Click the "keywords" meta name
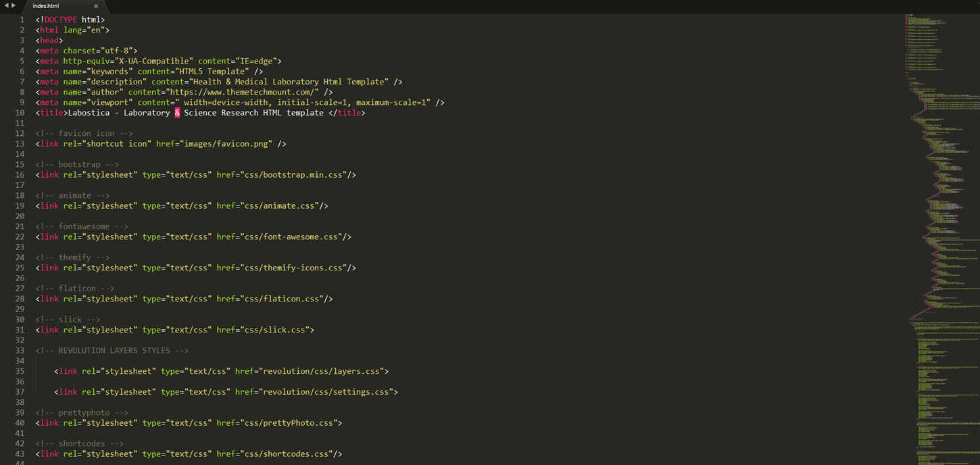 [109, 71]
